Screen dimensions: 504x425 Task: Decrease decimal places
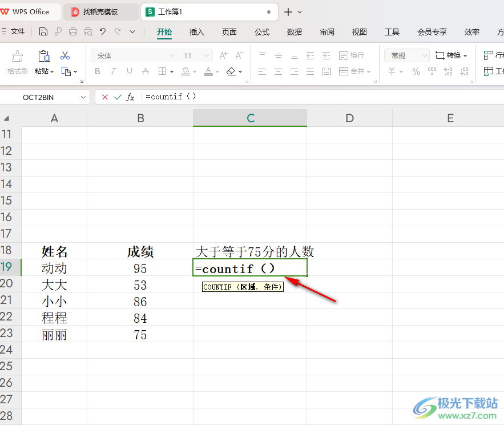click(x=464, y=71)
